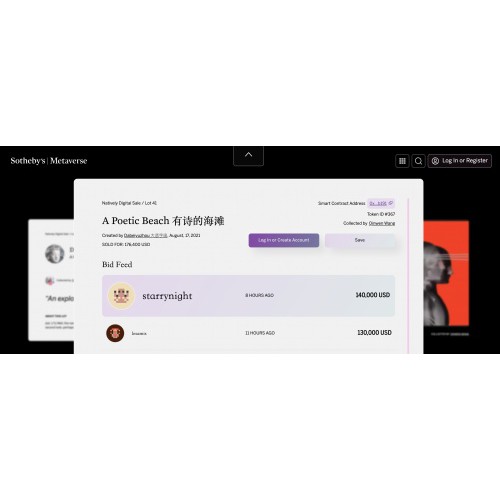Click the purple Log In or Create Account button
The width and height of the screenshot is (500, 500).
[x=284, y=240]
